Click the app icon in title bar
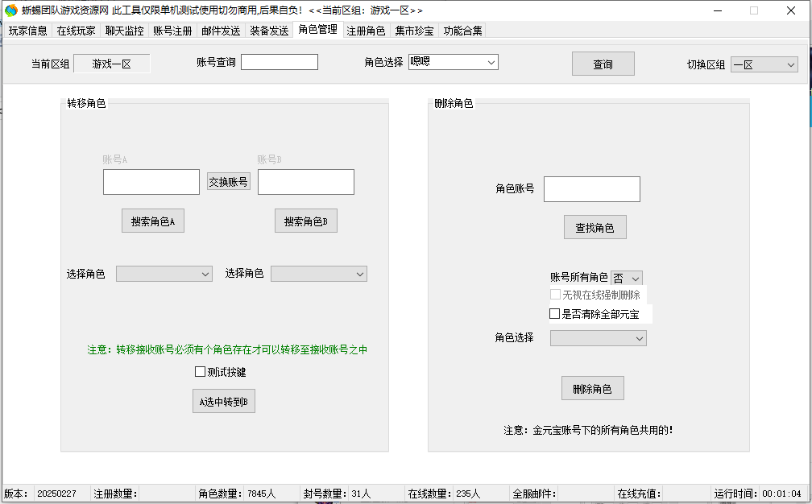The height and width of the screenshot is (504, 812). [x=11, y=10]
